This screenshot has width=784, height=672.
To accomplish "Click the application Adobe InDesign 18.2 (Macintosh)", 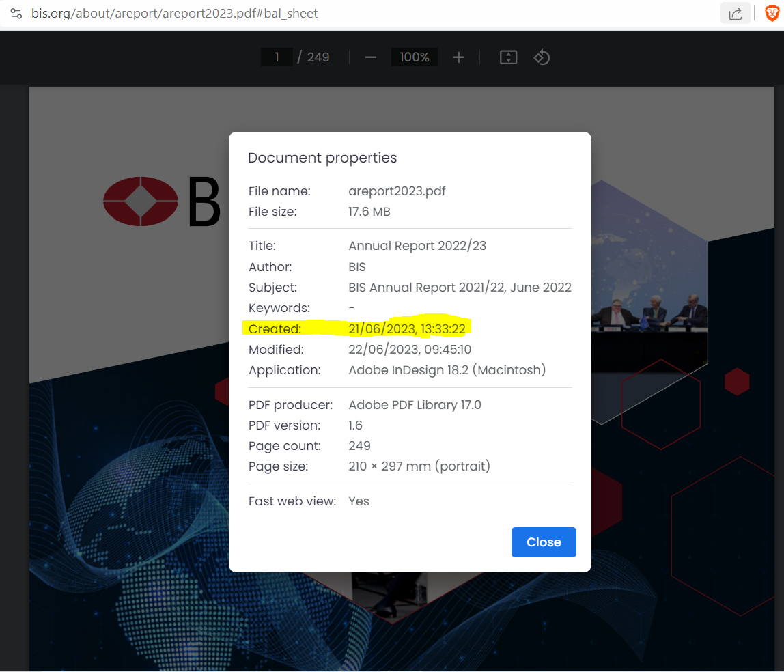I will click(x=447, y=370).
